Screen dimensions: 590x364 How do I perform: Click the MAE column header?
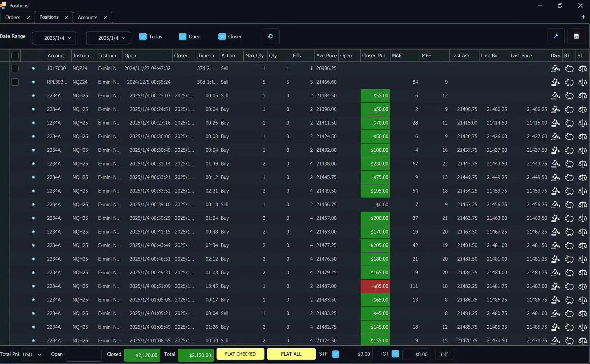405,56
